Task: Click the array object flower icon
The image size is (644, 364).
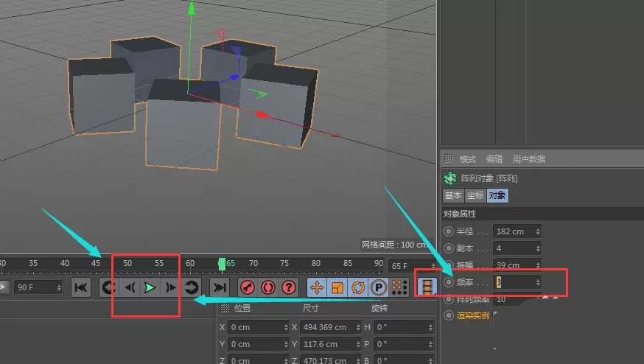Action: coord(450,178)
